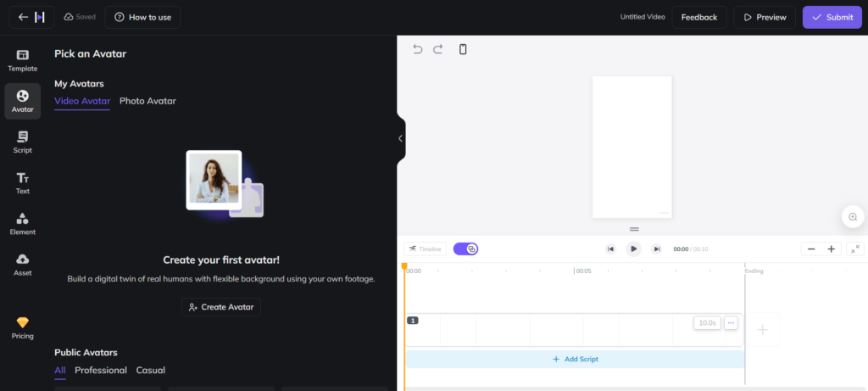The image size is (868, 391).
Task: Open the Text tool panel
Action: tap(23, 182)
